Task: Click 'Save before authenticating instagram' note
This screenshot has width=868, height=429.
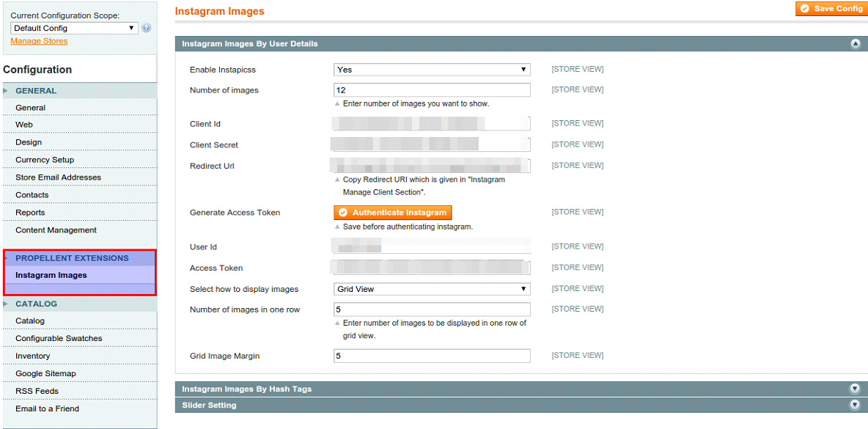Action: (408, 227)
